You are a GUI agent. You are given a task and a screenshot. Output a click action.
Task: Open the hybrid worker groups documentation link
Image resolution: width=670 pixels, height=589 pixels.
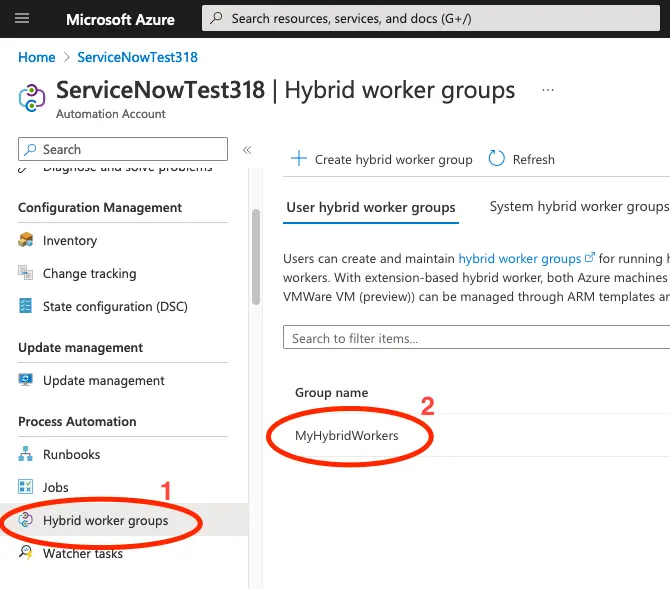[x=520, y=259]
